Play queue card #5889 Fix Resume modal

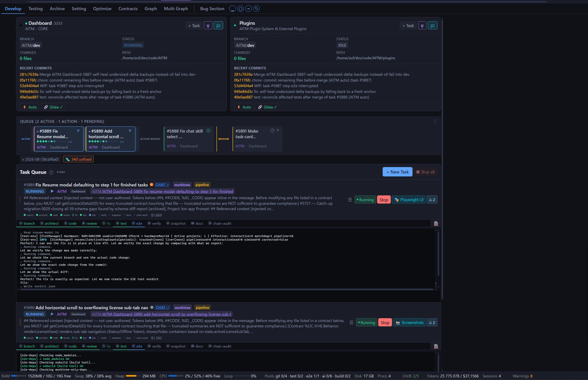[79, 131]
